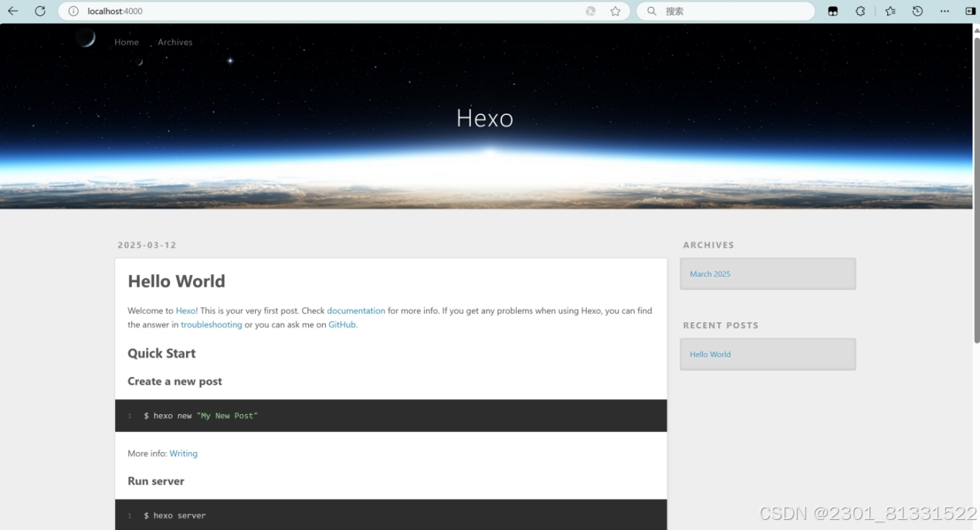This screenshot has height=530, width=980.
Task: Click the Hexo site title
Action: tap(485, 117)
